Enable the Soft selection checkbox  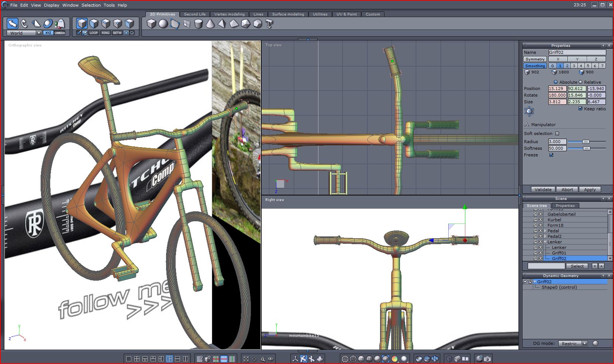(557, 134)
